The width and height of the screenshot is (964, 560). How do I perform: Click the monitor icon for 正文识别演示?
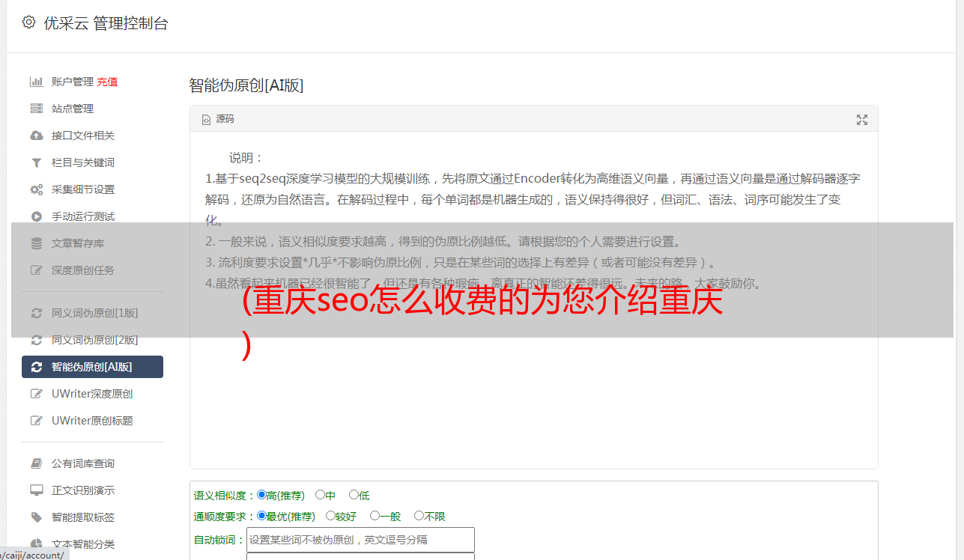(x=36, y=490)
